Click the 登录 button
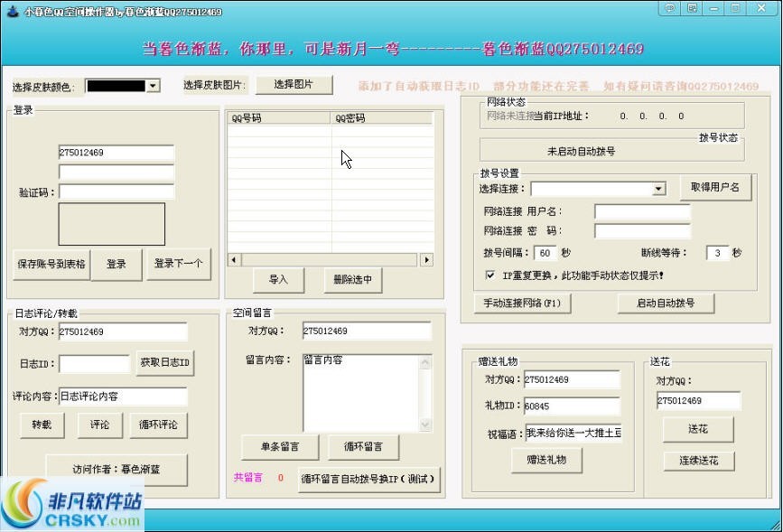 tap(117, 264)
